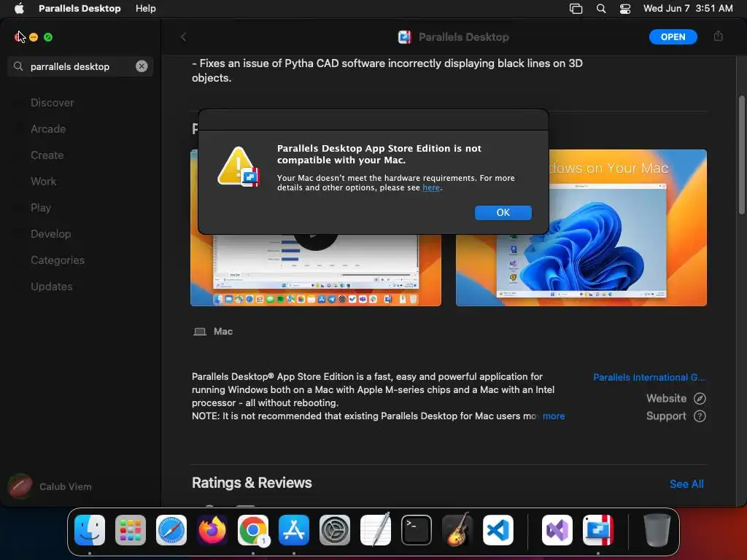
Task: Go back with the back chevron
Action: click(183, 37)
